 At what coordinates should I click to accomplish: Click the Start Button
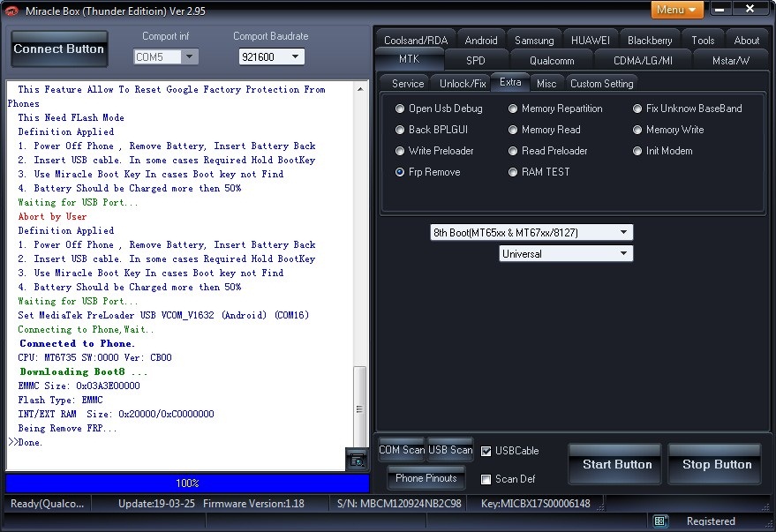pyautogui.click(x=615, y=464)
